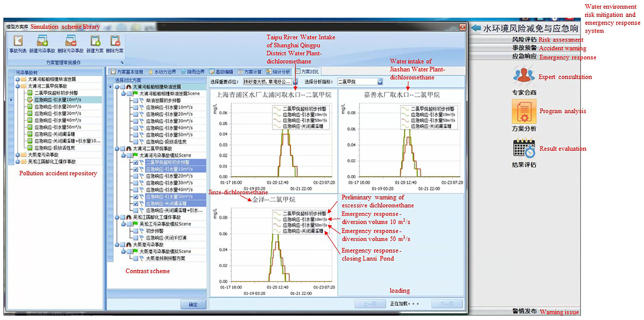
Task: Select 应急响应-投放活性炭 in pollution accident tree
Action: (x=55, y=148)
